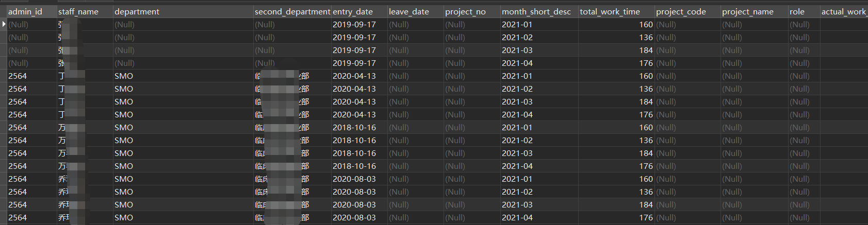Image resolution: width=868 pixels, height=225 pixels.
Task: Select the actual_work column header
Action: [x=844, y=11]
